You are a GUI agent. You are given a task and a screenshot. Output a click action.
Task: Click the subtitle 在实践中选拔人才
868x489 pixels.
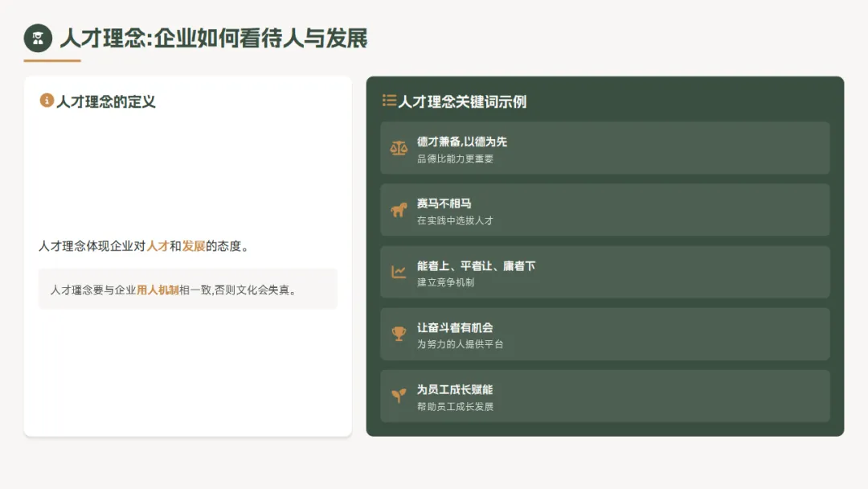click(x=455, y=220)
